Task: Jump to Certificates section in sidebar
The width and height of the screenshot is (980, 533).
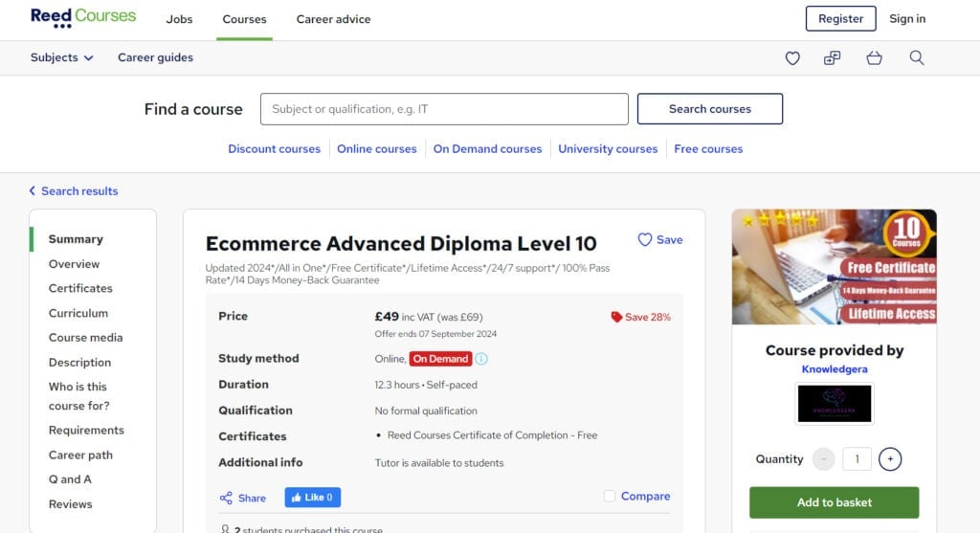Action: point(80,289)
